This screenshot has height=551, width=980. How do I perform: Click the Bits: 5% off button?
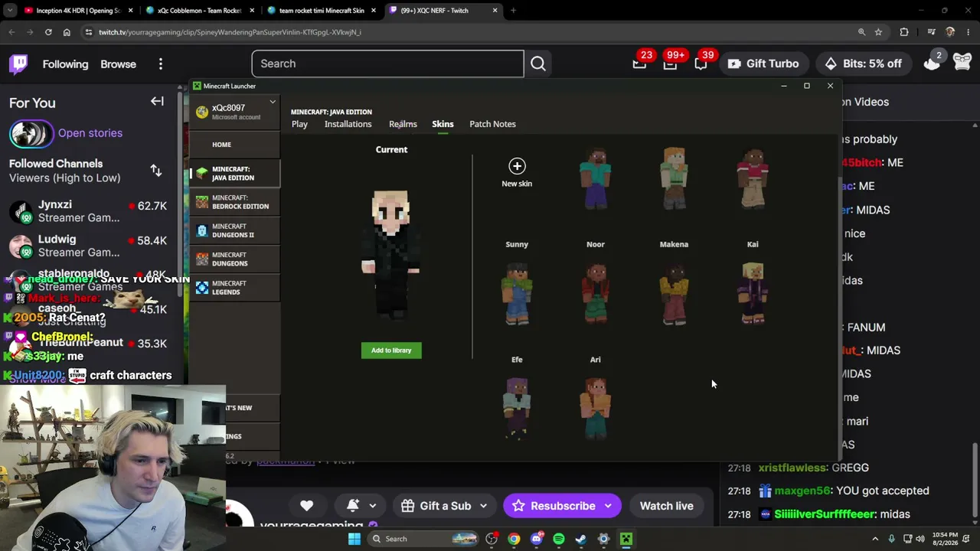point(863,64)
